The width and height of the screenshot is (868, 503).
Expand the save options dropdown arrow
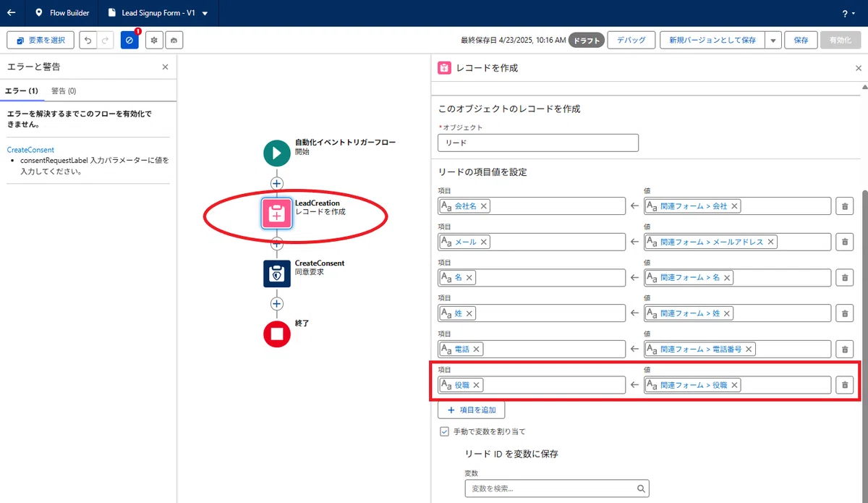pos(773,41)
